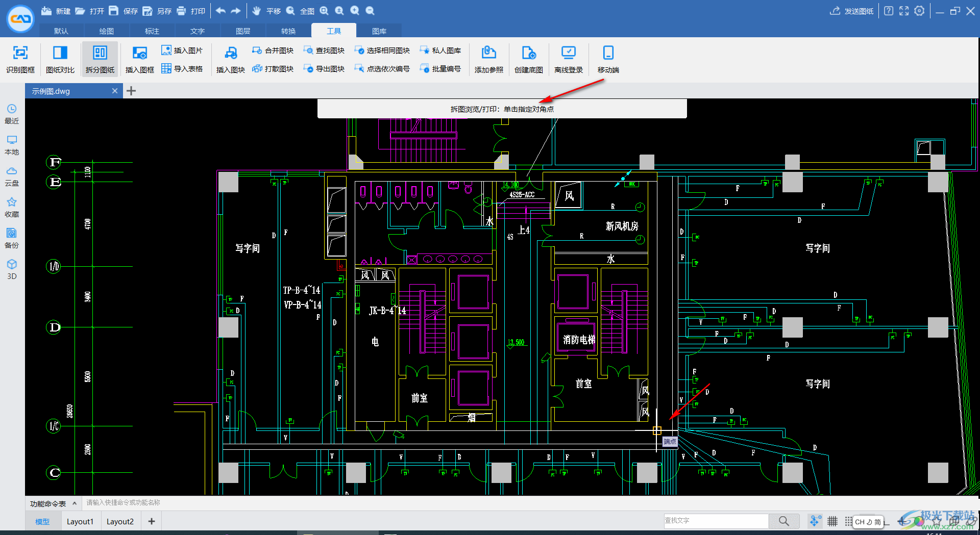
Task: Toggle fullscreen mode icon in title bar
Action: coord(904,11)
